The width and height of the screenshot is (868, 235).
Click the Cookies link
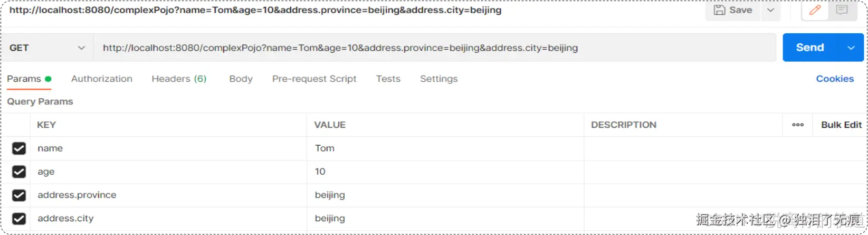834,79
